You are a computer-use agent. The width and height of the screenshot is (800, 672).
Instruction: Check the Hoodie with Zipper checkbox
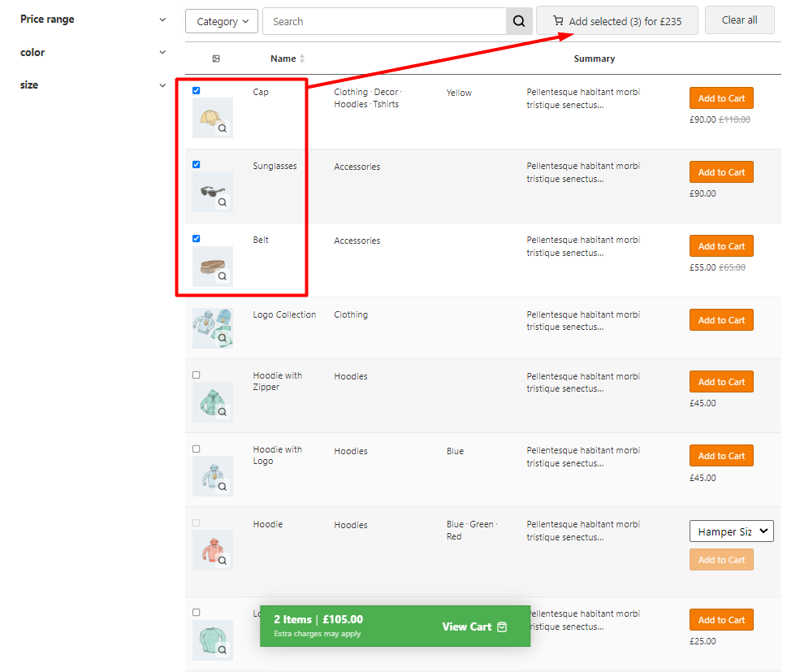coord(197,375)
